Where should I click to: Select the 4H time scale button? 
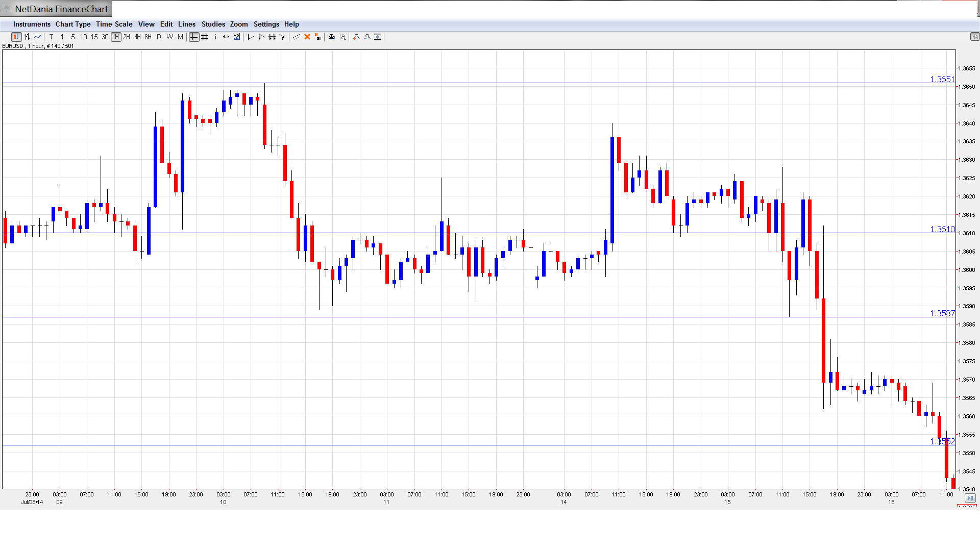pos(137,37)
